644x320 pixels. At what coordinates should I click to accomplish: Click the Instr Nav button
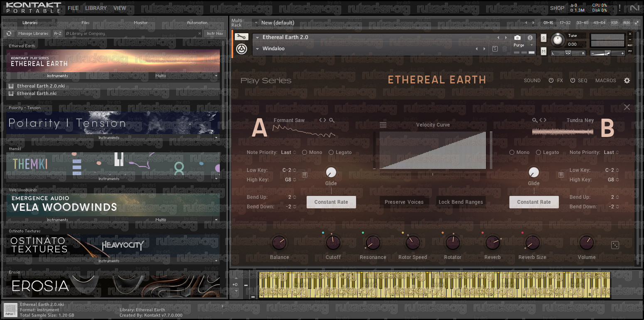click(x=215, y=34)
